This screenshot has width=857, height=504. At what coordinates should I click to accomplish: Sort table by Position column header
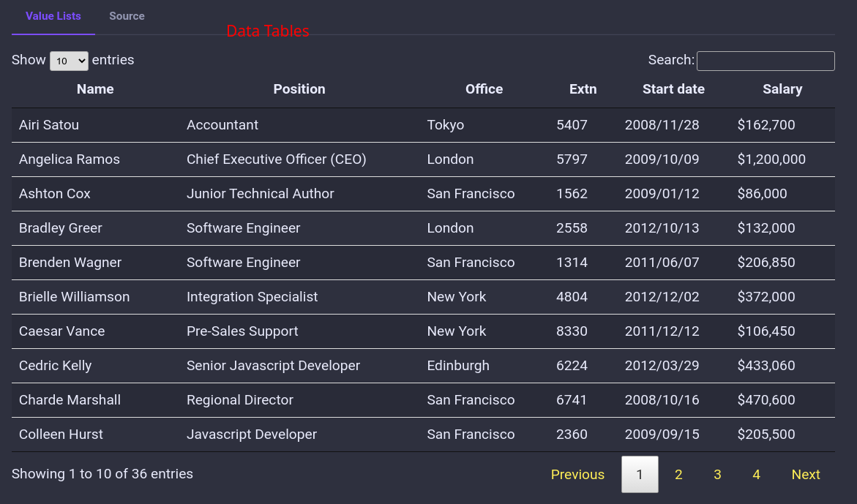pyautogui.click(x=299, y=89)
